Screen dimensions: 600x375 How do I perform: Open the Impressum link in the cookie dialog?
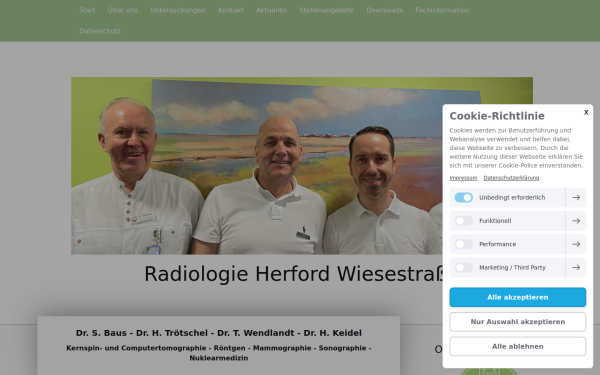pyautogui.click(x=463, y=178)
